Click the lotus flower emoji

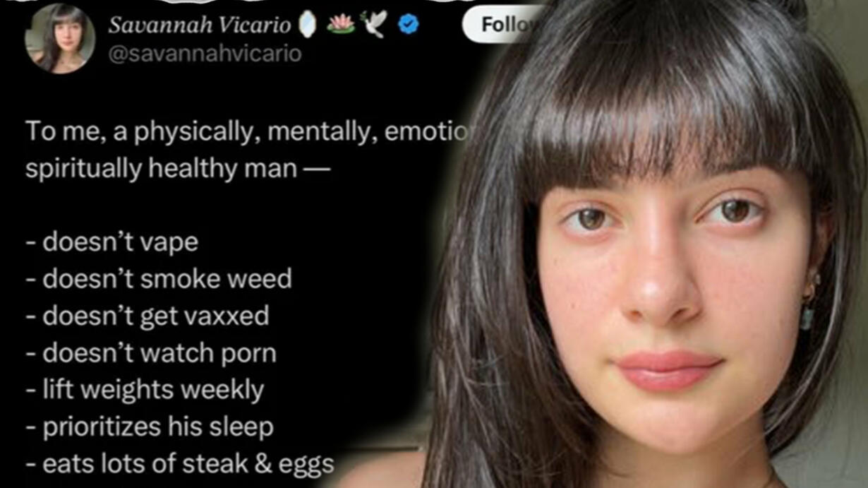click(341, 24)
